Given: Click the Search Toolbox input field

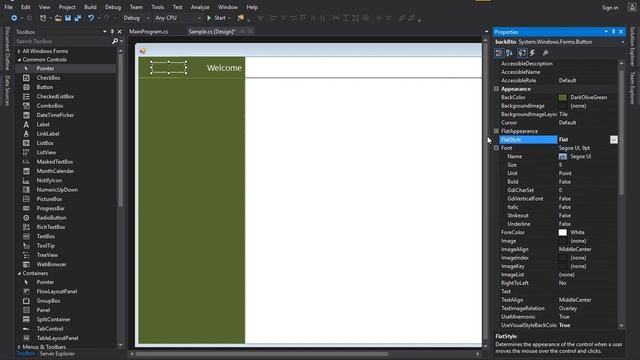Looking at the screenshot, I should coord(63,41).
